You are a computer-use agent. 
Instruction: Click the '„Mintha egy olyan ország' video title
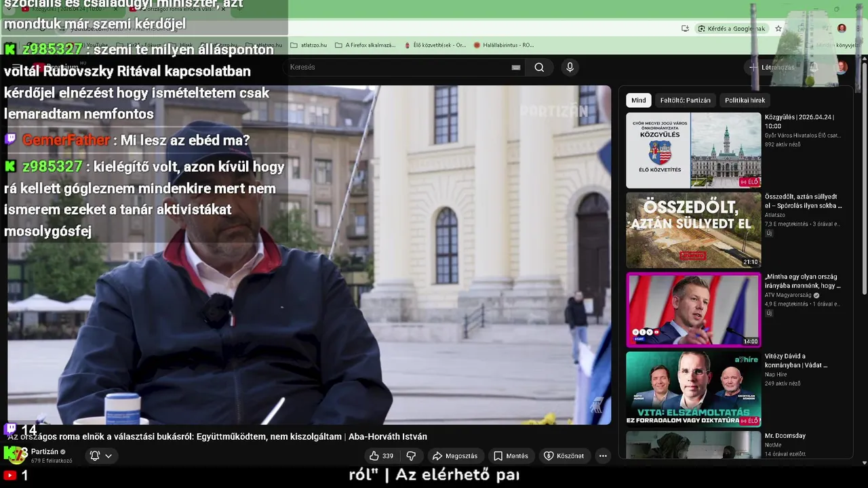point(803,281)
